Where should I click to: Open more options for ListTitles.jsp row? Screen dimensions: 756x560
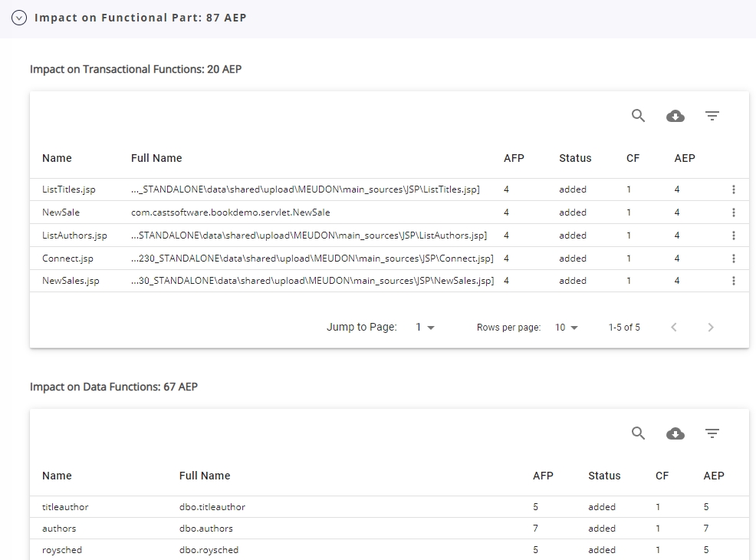click(733, 189)
